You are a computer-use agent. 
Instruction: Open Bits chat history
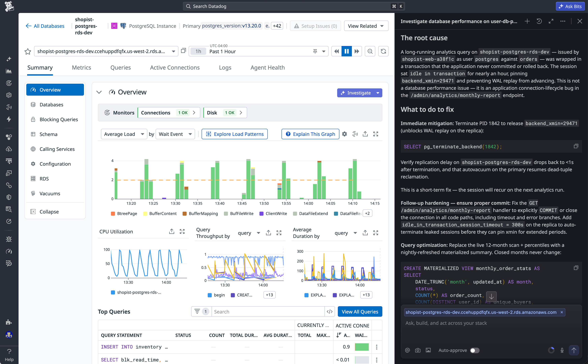click(x=539, y=21)
